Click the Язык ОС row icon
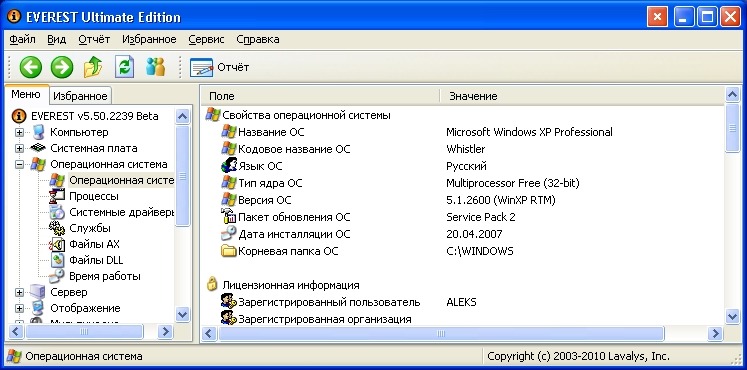Image resolution: width=747 pixels, height=370 pixels. click(x=229, y=166)
